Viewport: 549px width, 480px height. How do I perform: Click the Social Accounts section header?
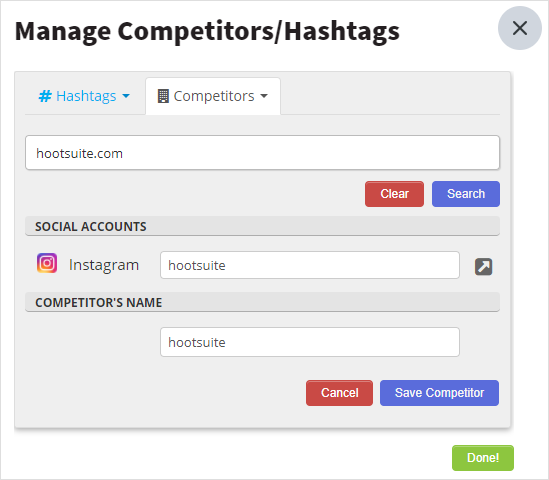pos(263,226)
